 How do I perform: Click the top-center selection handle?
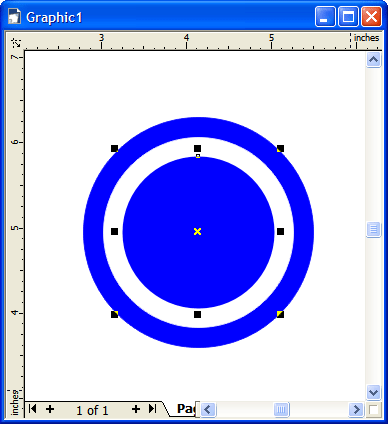click(197, 148)
